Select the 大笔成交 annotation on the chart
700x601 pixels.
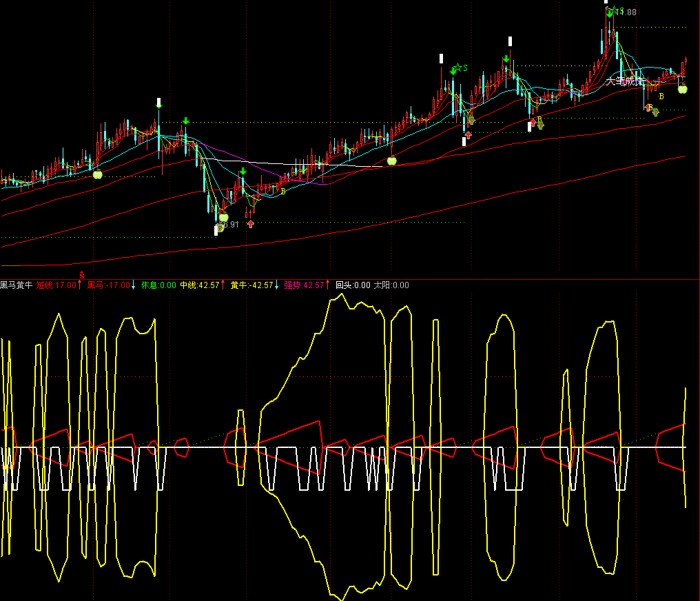pyautogui.click(x=625, y=81)
